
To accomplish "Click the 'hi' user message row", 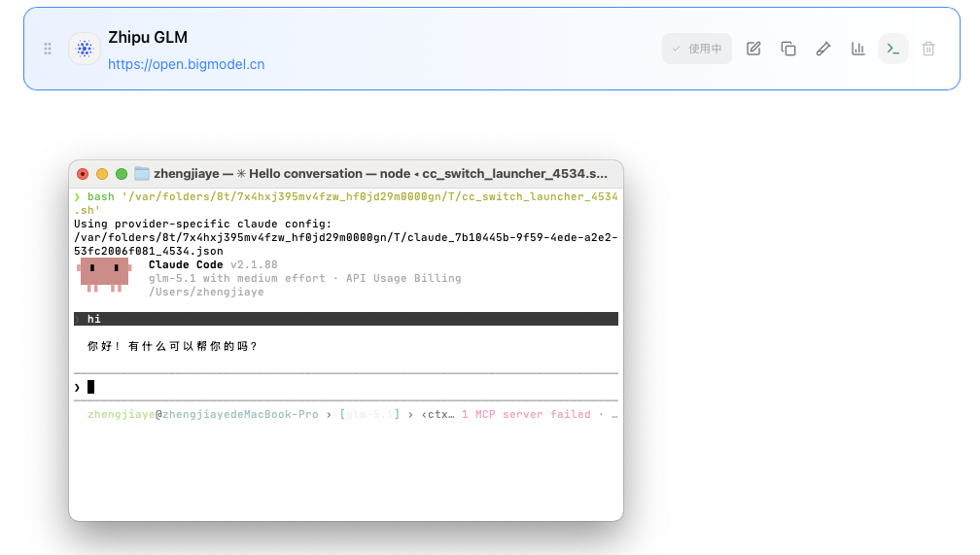I will click(346, 319).
